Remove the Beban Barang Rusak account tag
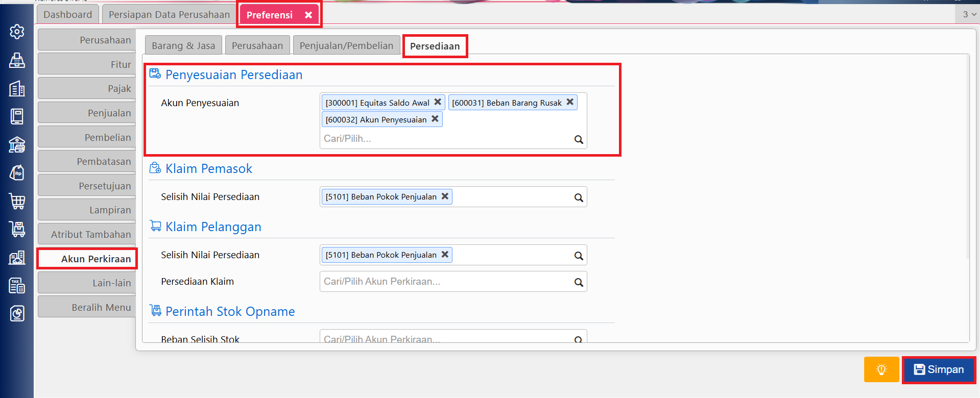Screen dimensions: 980x398 coord(570,102)
